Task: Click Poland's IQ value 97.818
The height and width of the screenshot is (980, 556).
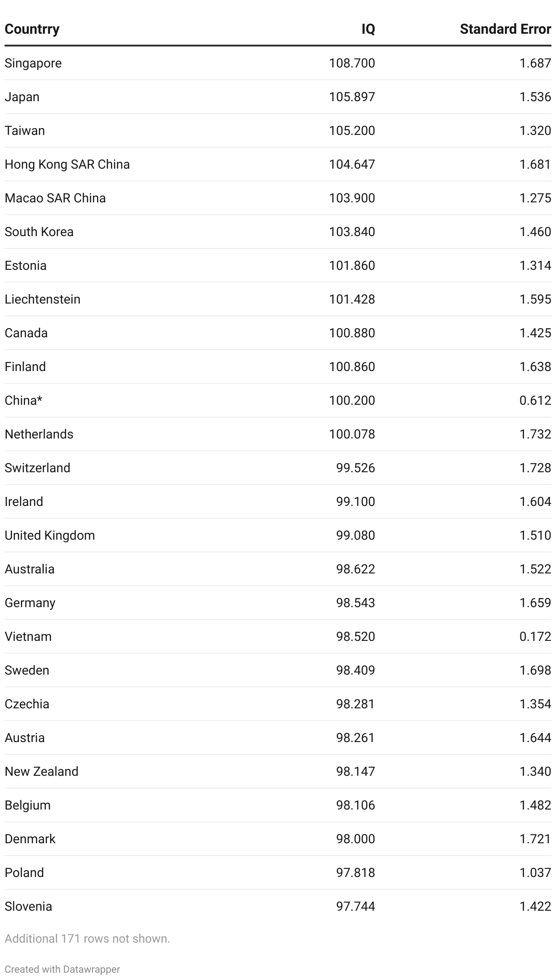Action: [356, 872]
